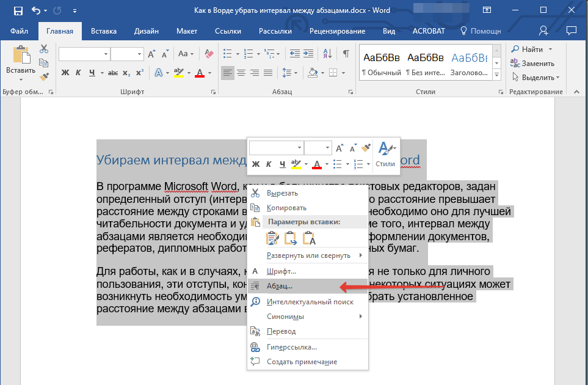The image size is (588, 385).
Task: Click the Clear All Formatting eraser icon
Action: [209, 54]
